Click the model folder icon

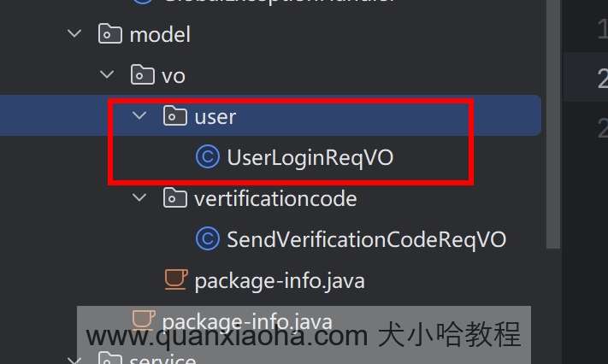click(x=110, y=34)
